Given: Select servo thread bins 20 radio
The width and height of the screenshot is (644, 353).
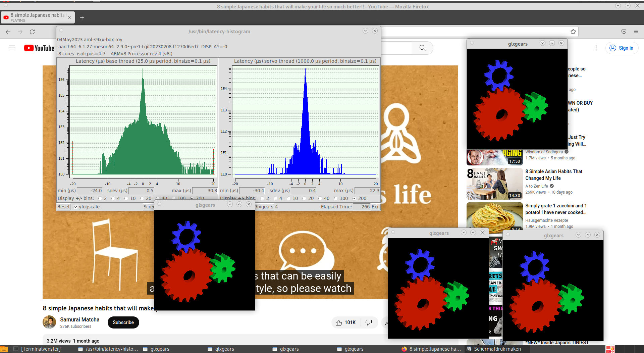Looking at the screenshot, I should pos(304,198).
